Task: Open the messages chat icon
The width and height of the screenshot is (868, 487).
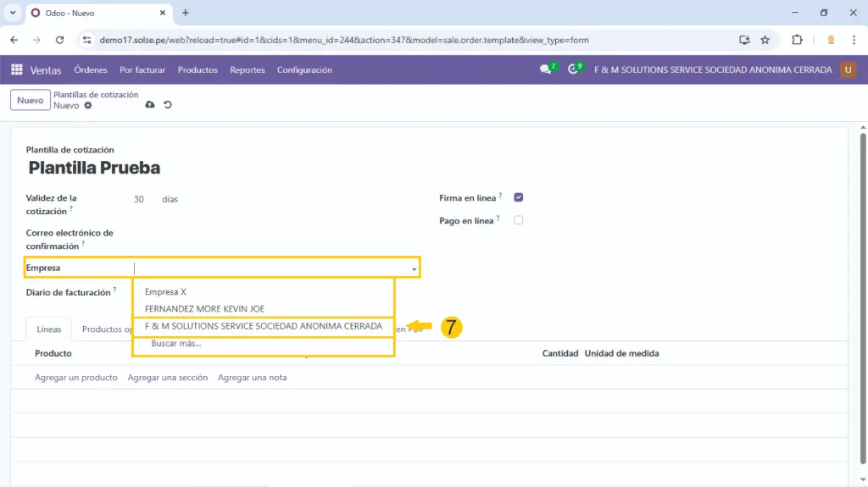Action: click(545, 70)
